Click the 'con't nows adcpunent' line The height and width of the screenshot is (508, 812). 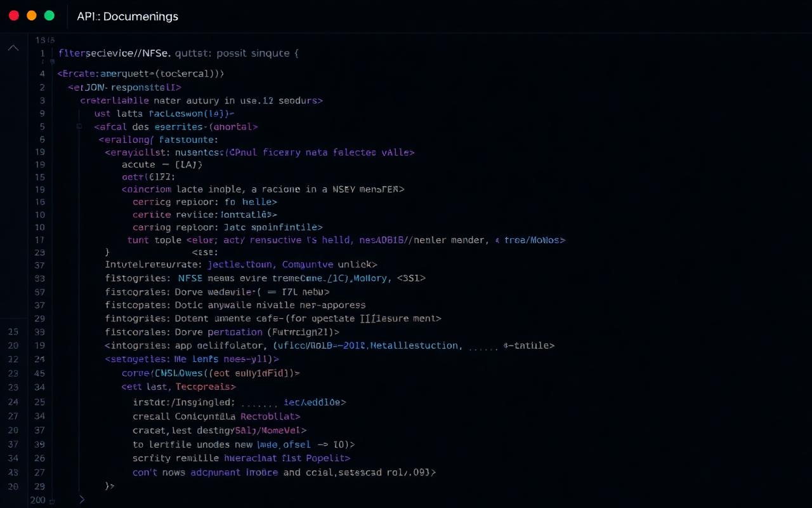click(x=284, y=472)
